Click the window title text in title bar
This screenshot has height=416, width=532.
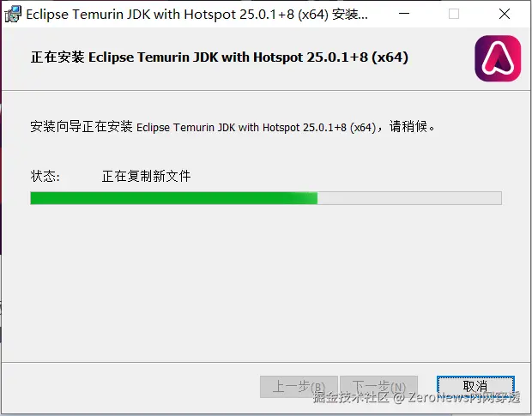point(196,15)
